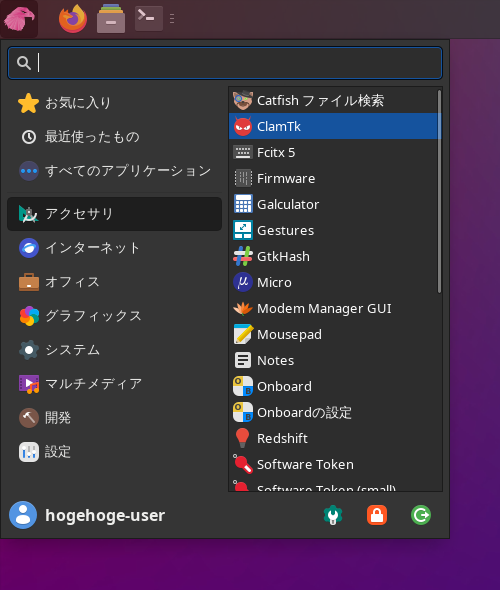The height and width of the screenshot is (590, 500).
Task: Launch Redshift
Action: [333, 438]
